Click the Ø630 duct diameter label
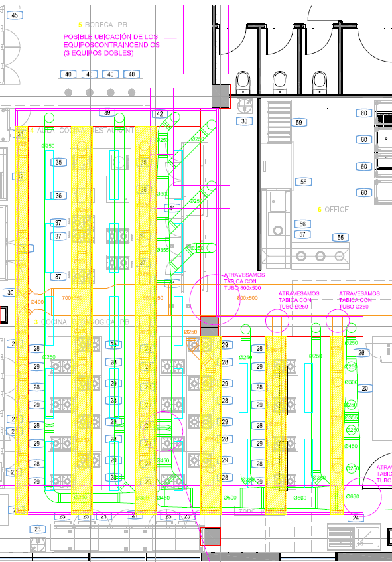This screenshot has width=392, height=562. click(x=353, y=497)
